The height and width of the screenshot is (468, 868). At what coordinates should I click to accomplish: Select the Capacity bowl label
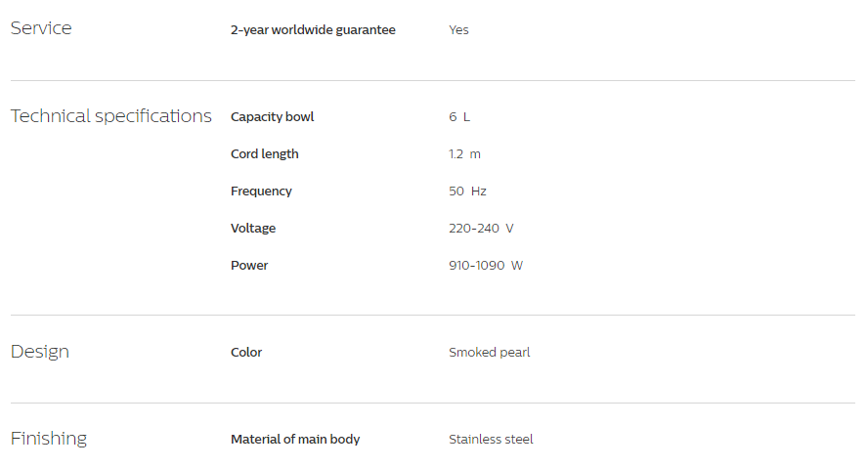273,116
